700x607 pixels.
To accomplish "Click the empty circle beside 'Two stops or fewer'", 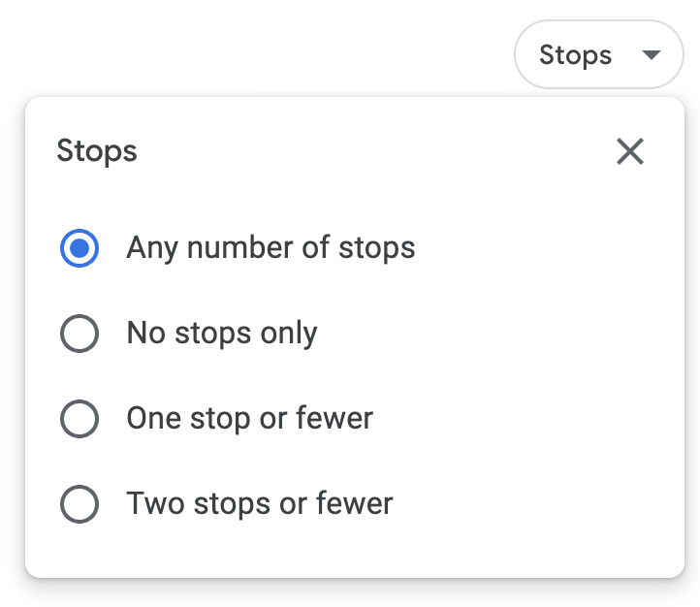I will click(x=80, y=504).
